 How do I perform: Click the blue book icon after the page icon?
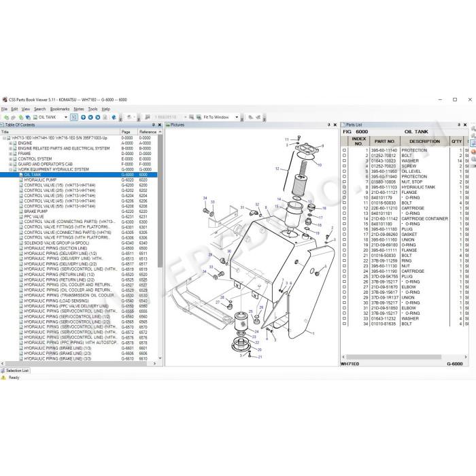tap(114, 118)
